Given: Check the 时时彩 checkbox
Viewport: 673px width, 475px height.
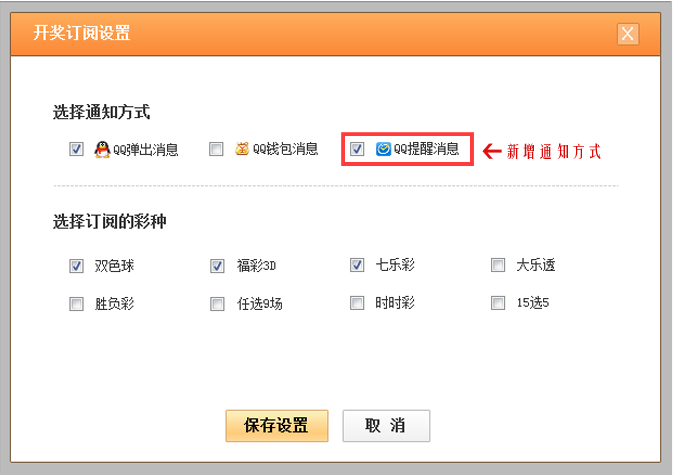Looking at the screenshot, I should 357,303.
